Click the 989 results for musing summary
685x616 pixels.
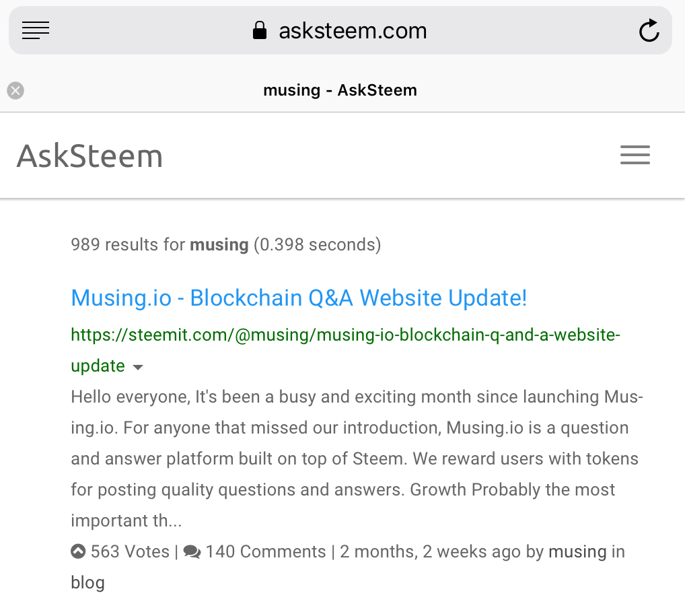click(226, 244)
